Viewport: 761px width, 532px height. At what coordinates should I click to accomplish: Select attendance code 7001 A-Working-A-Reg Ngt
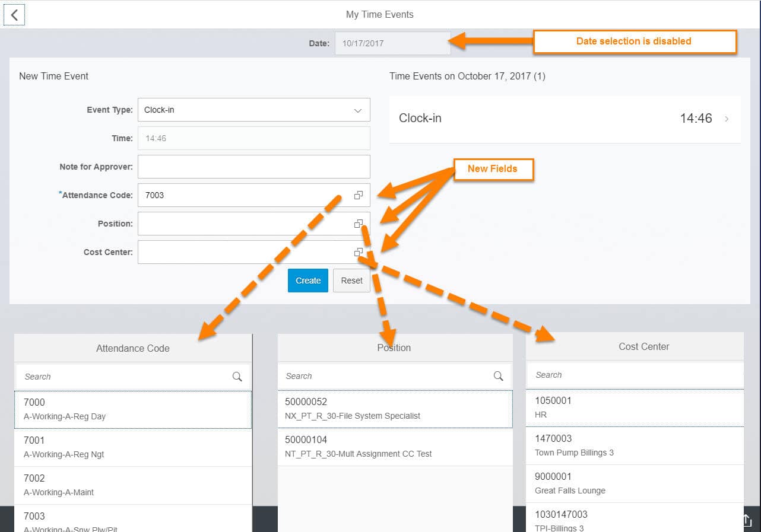click(133, 447)
